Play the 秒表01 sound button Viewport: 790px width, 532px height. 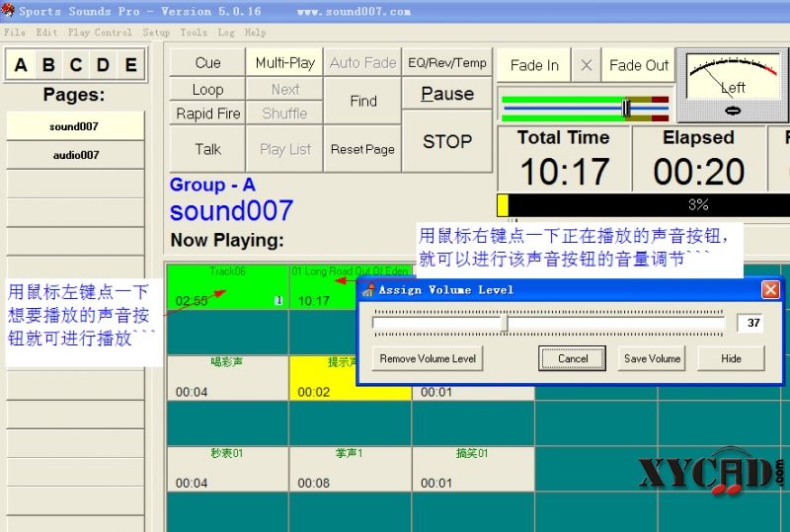[x=227, y=469]
